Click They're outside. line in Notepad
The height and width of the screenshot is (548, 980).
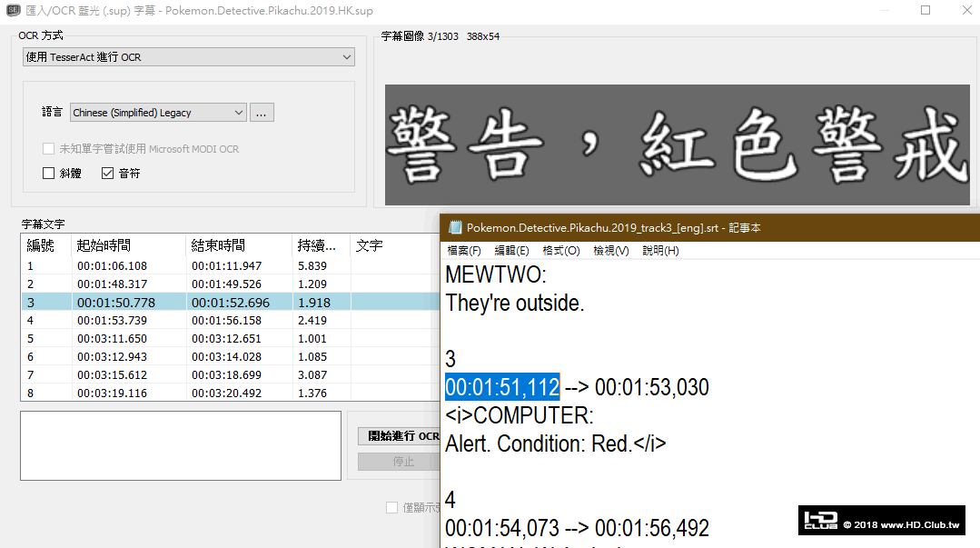[515, 303]
